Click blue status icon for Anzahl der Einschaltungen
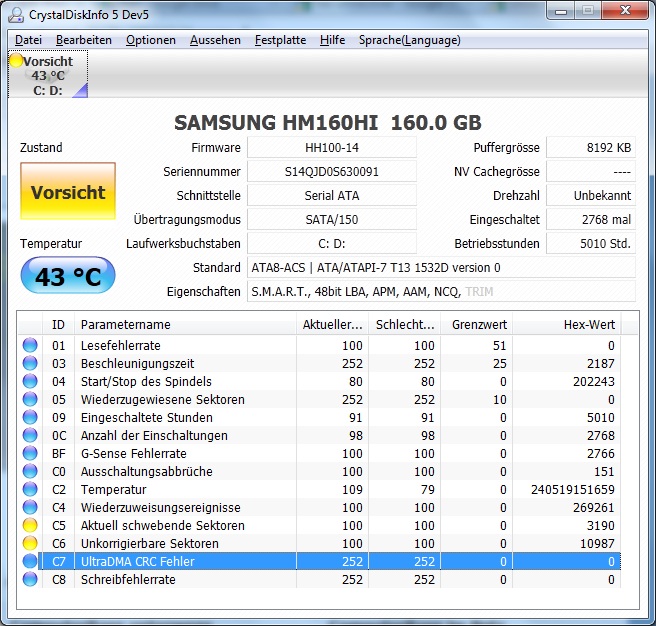This screenshot has height=626, width=656. pyautogui.click(x=30, y=435)
